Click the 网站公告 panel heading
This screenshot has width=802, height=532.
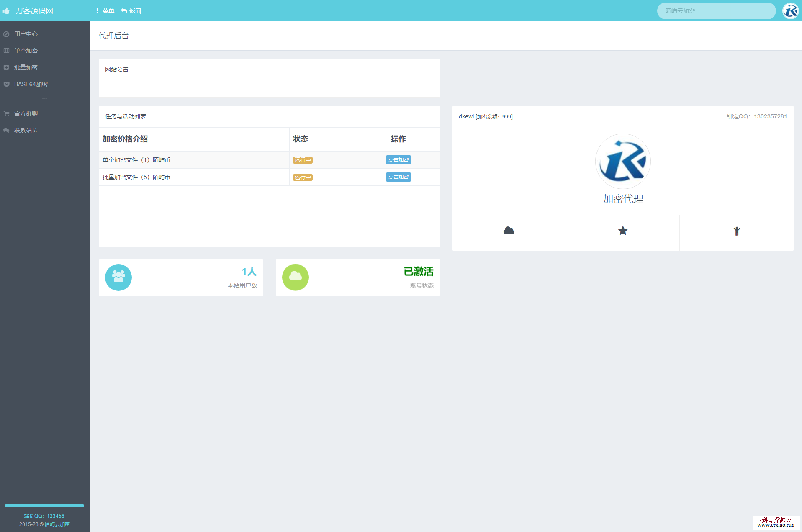(117, 69)
